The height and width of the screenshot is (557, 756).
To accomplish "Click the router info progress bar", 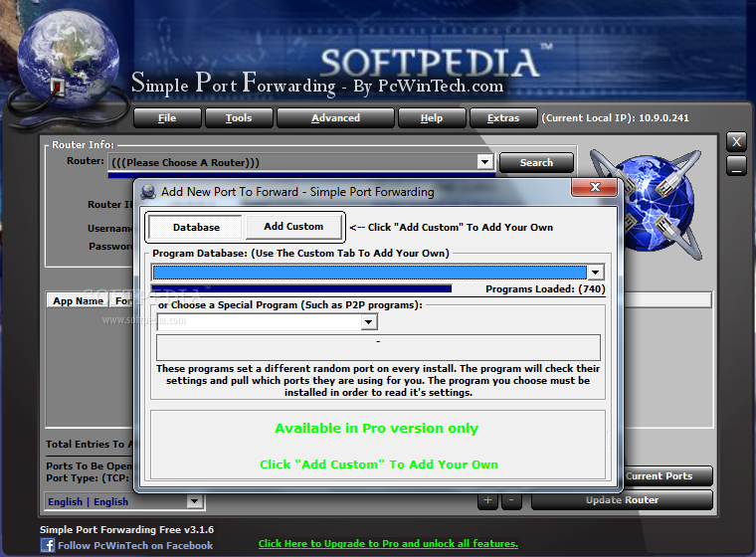I will [x=301, y=175].
